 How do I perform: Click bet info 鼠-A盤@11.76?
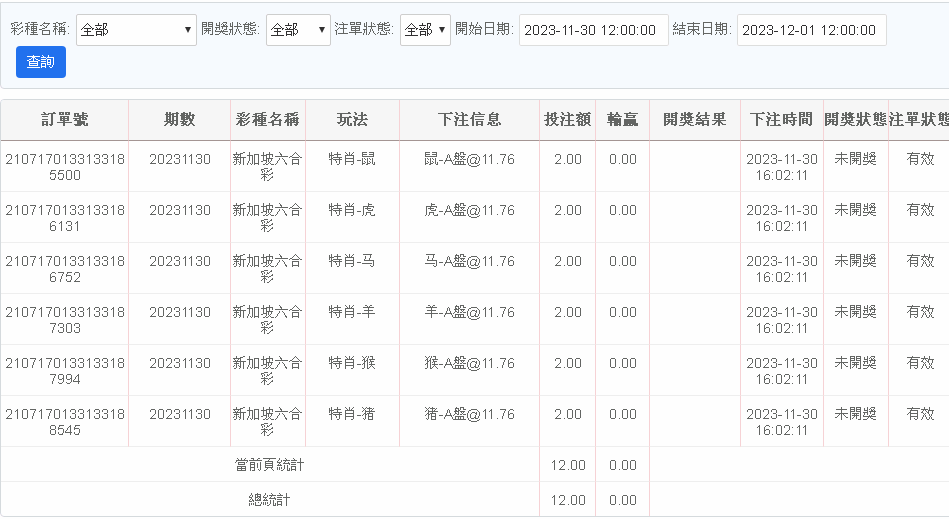469,159
